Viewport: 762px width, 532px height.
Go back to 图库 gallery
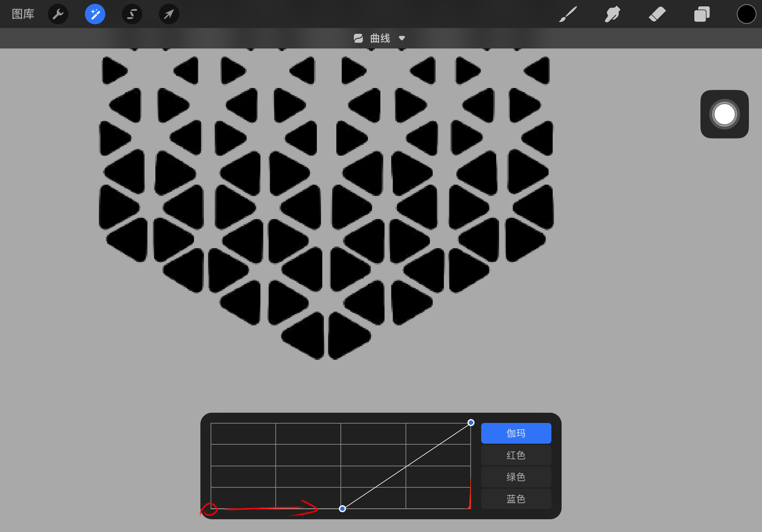point(23,14)
